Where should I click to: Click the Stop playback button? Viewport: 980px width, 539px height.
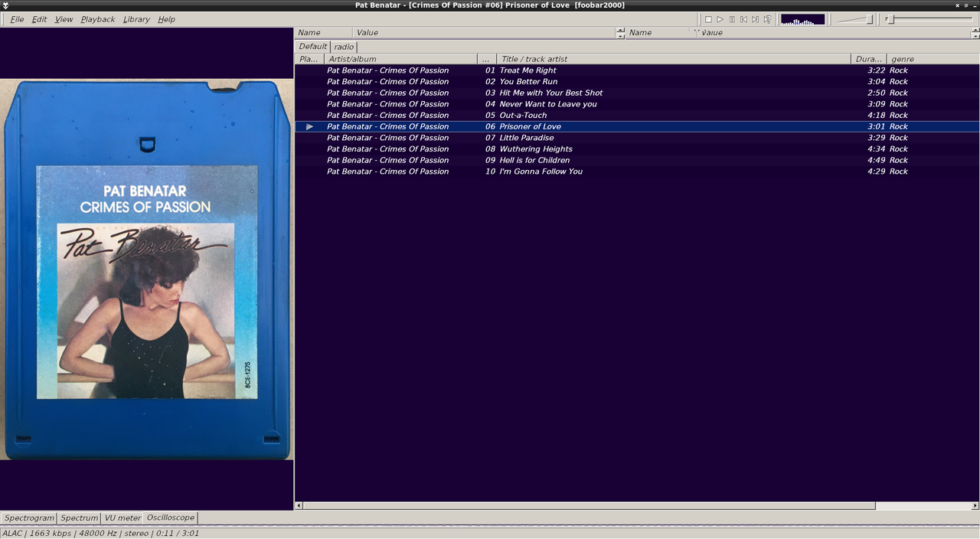(708, 19)
